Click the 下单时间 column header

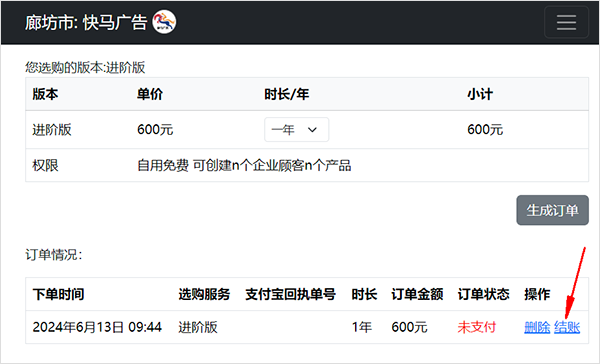58,294
